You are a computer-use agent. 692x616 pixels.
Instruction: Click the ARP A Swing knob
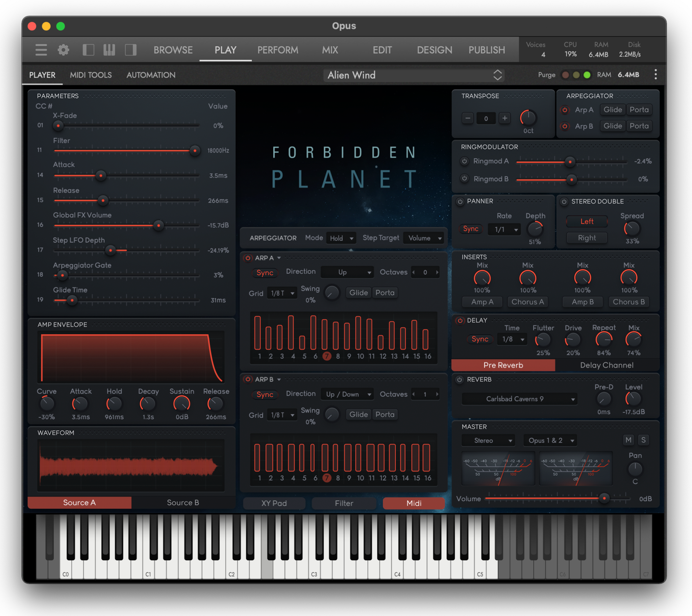point(332,293)
